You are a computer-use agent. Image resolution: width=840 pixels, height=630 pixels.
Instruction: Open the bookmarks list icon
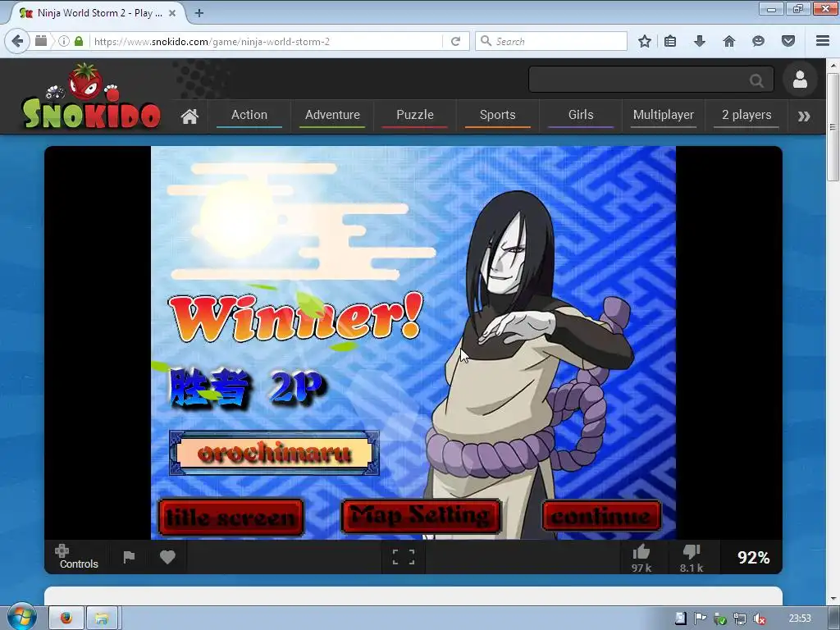(670, 41)
